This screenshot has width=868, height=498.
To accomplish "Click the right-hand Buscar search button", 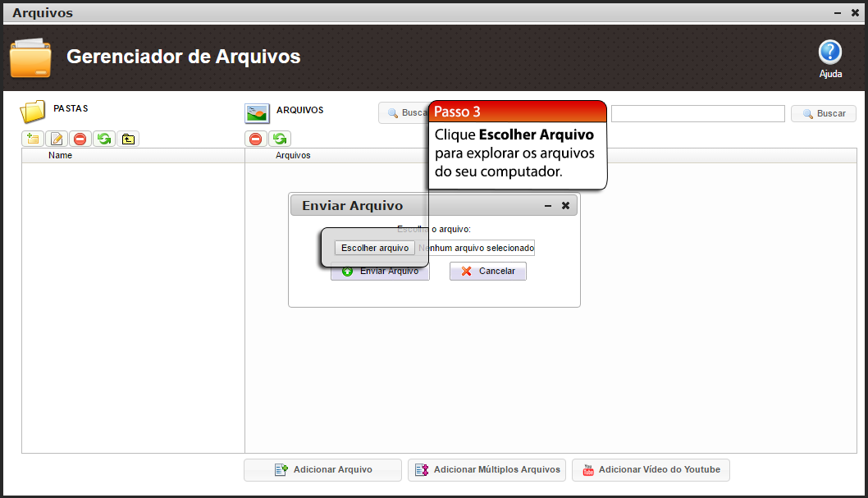I will pyautogui.click(x=823, y=113).
